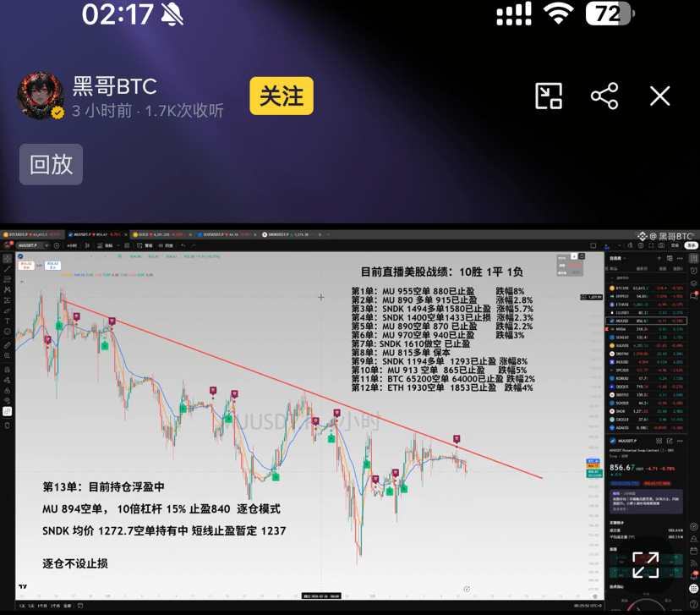Viewport: 700px width, 615px height.
Task: Click the blue buy price button on chart
Action: (x=52, y=266)
